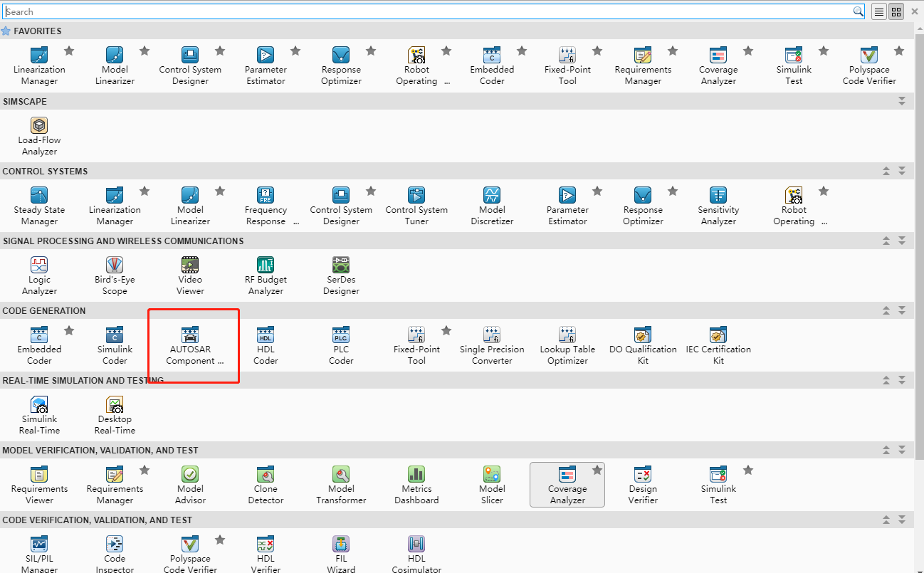This screenshot has width=924, height=573.
Task: Open Model Slicer app
Action: pos(492,485)
